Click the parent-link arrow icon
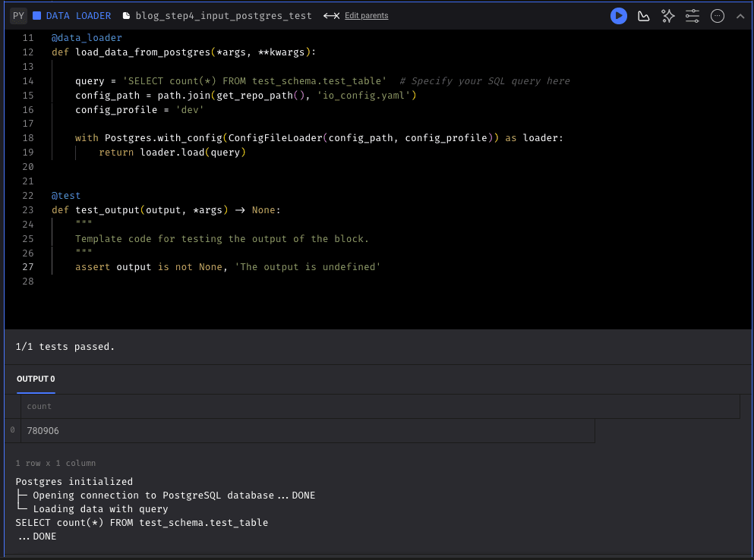754x560 pixels. point(331,16)
